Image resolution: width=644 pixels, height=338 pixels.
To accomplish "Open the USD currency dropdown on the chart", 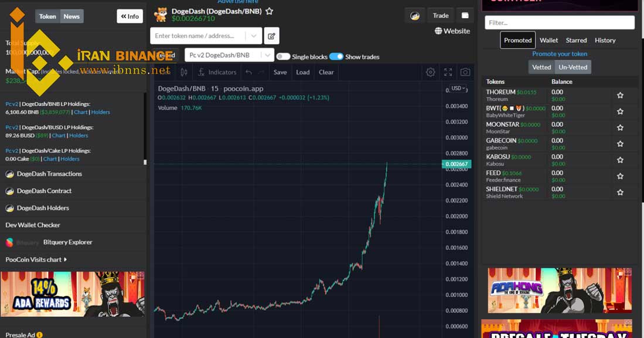I will pyautogui.click(x=458, y=89).
